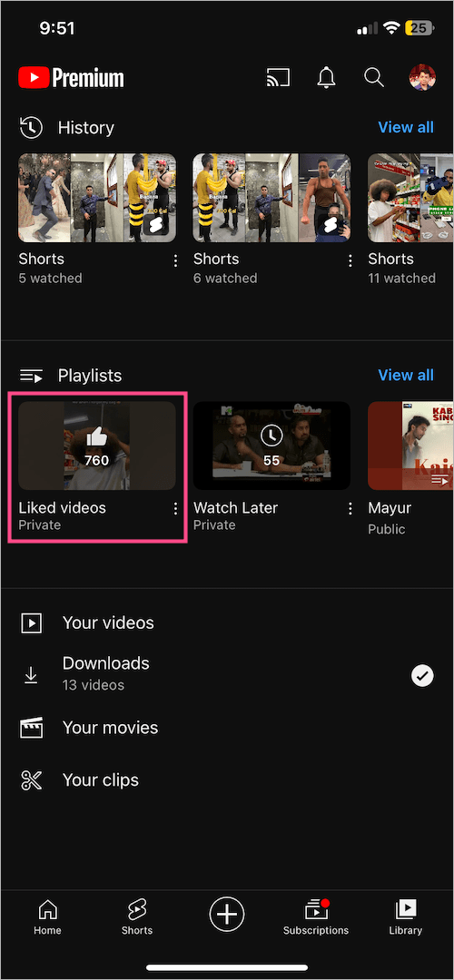454x980 pixels.
Task: Tap the create plus button
Action: (x=226, y=916)
